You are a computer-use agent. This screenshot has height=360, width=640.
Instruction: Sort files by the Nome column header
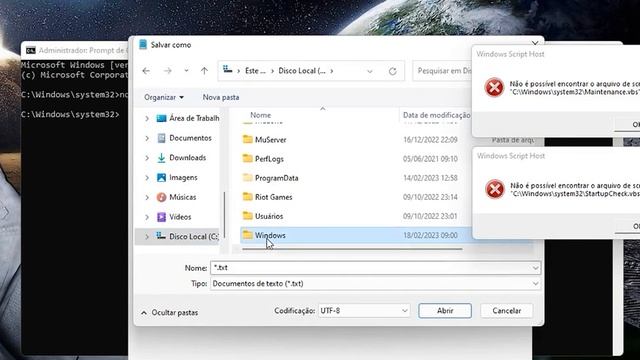pyautogui.click(x=260, y=115)
